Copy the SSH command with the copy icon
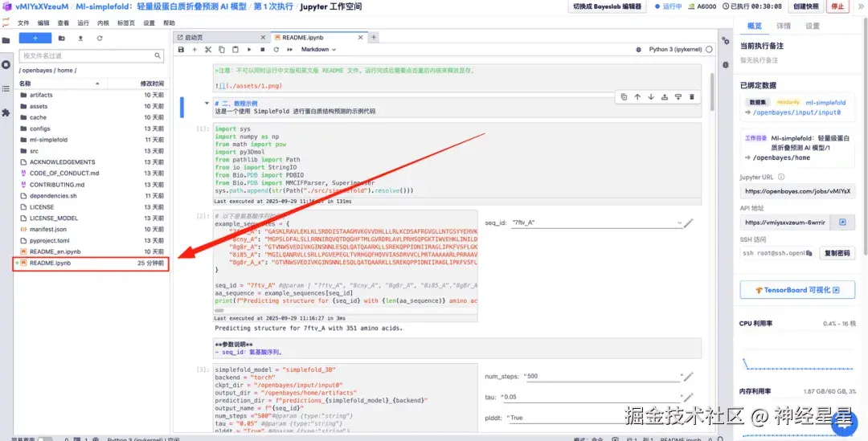The image size is (868, 441). click(x=809, y=253)
